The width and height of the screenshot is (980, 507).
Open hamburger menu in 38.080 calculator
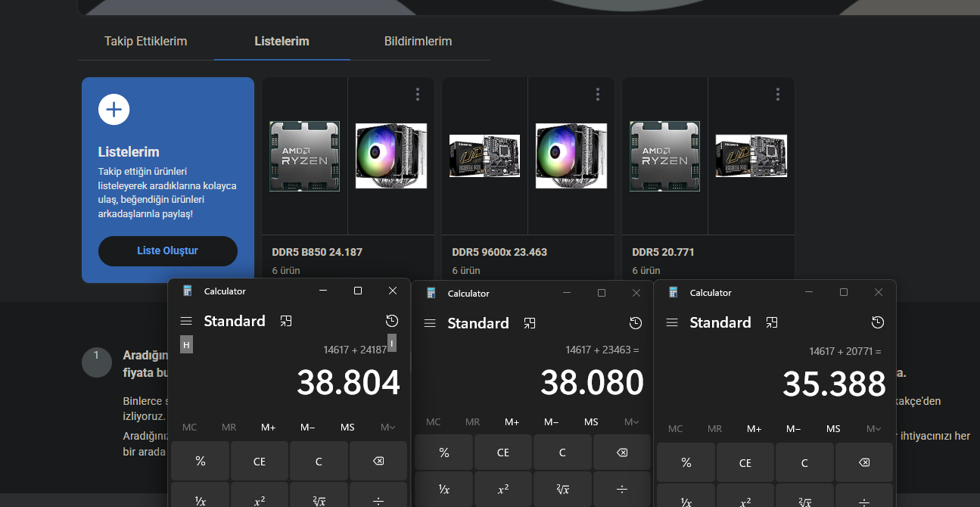click(x=430, y=323)
